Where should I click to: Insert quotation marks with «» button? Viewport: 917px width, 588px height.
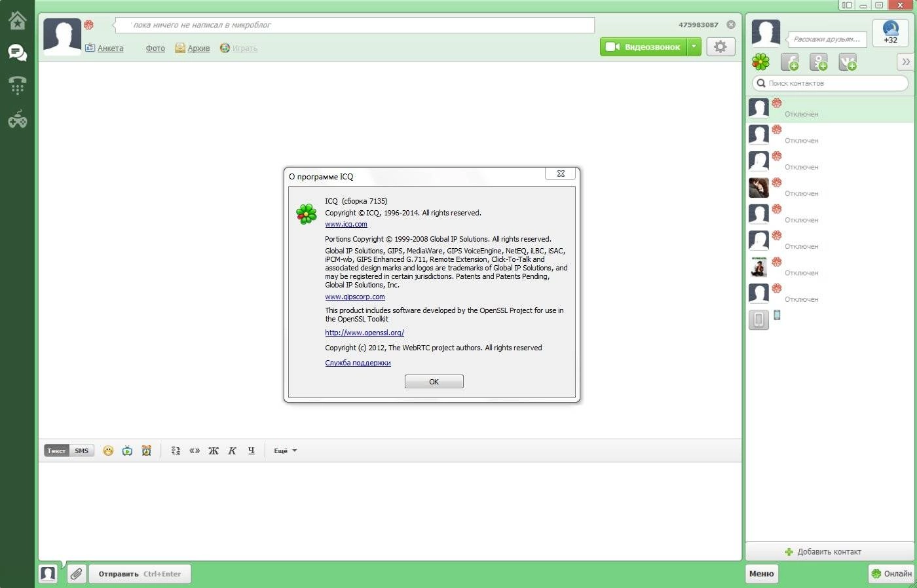click(195, 450)
